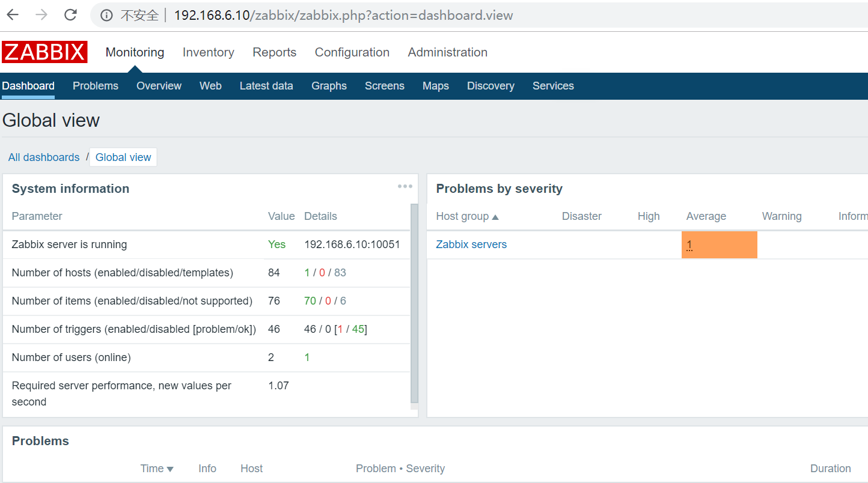Click the '76' items value

point(274,301)
